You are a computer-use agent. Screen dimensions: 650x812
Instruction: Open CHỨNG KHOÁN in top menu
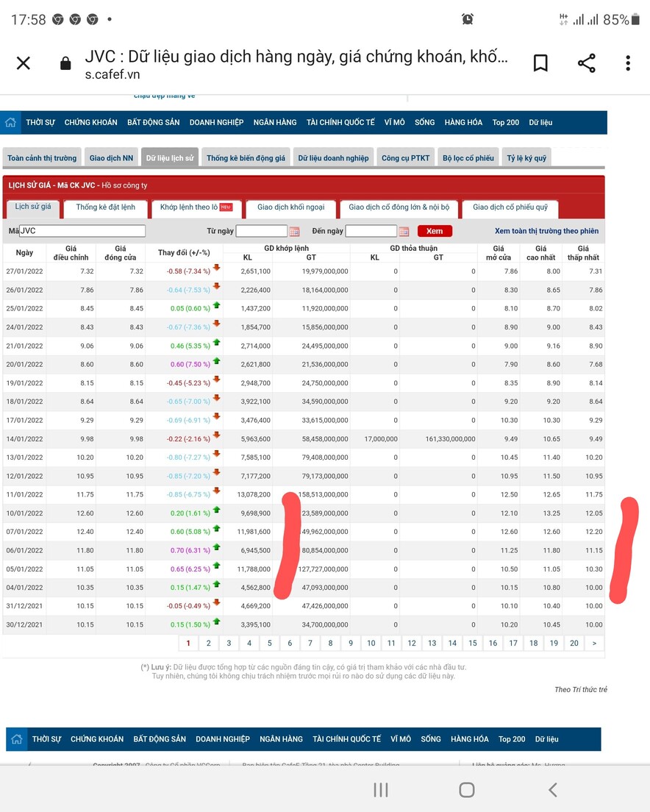click(x=90, y=122)
